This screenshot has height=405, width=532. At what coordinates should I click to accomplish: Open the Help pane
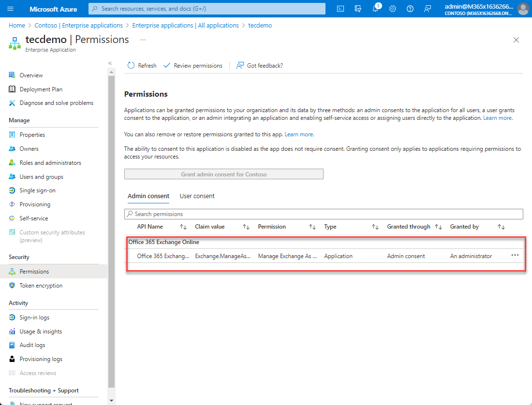(410, 8)
